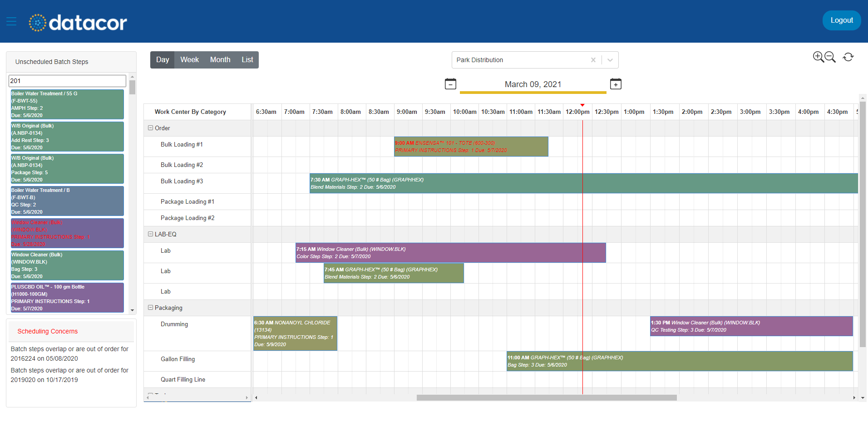868x436 pixels.
Task: Click the datacor logo
Action: (77, 22)
